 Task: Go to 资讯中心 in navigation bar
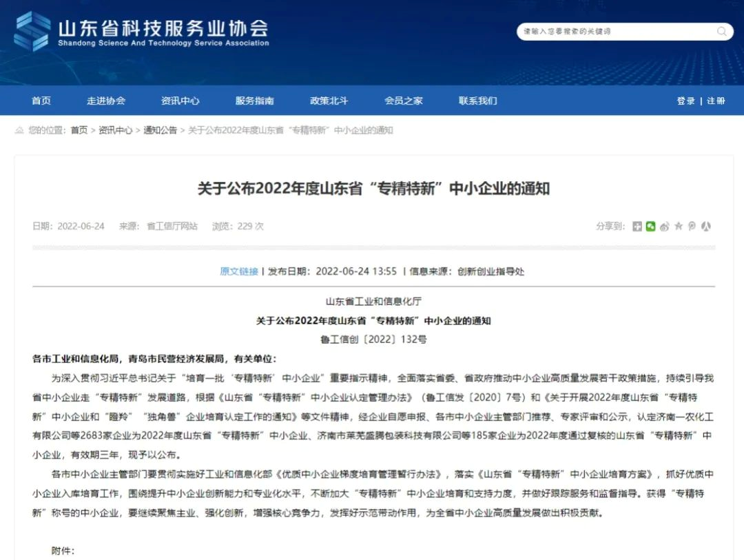click(x=180, y=101)
